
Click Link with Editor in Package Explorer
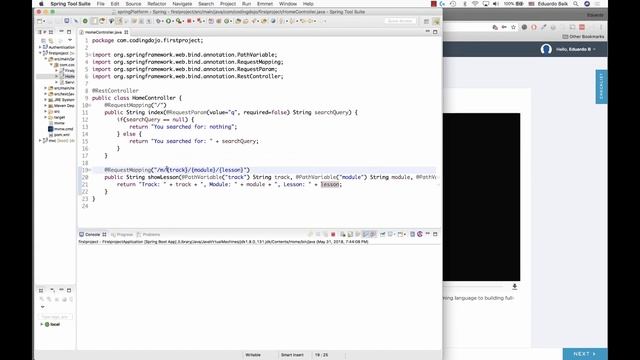coord(51,40)
